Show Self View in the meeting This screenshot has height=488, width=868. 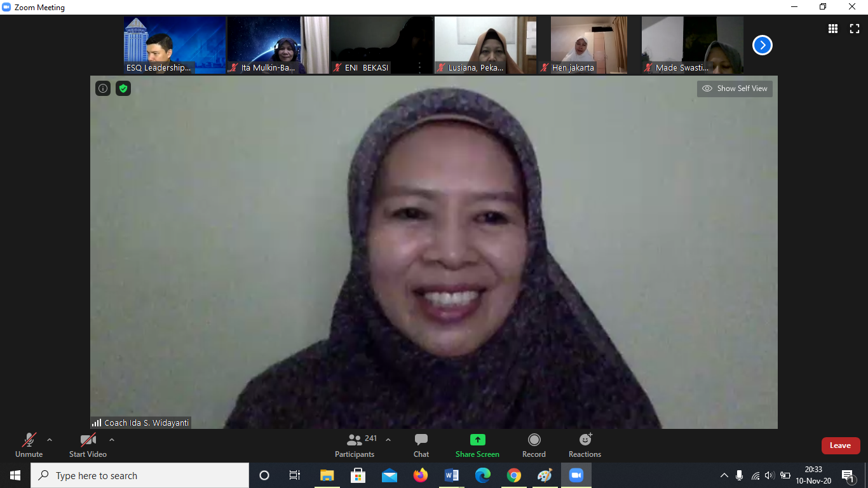[x=735, y=88]
